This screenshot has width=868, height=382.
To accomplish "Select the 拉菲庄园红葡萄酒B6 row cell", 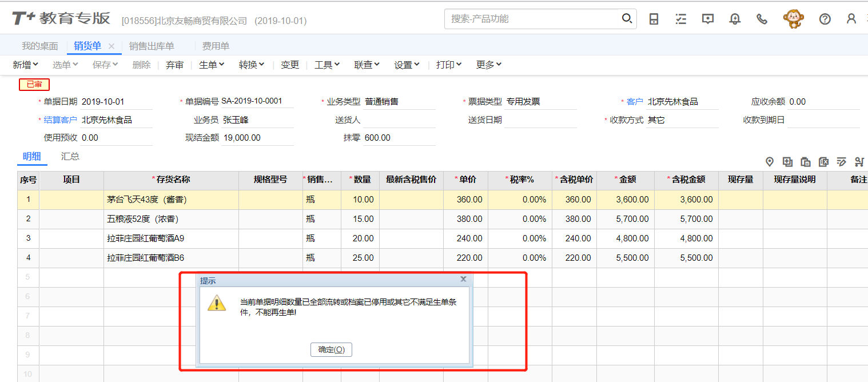I will point(171,258).
